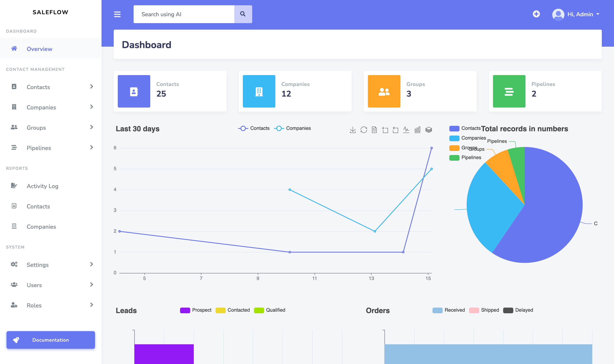Click the stack layers chart icon

428,130
